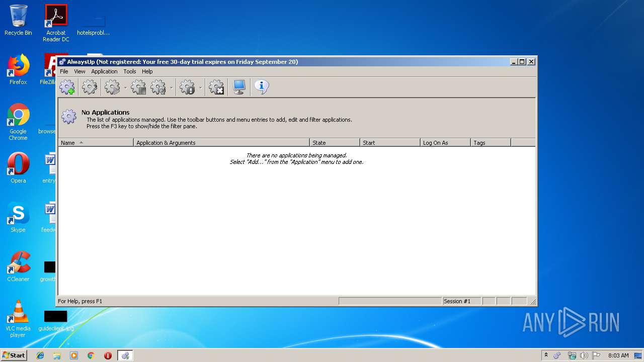Screen dimensions: 644x362
Task: Open the File menu
Action: [x=64, y=71]
